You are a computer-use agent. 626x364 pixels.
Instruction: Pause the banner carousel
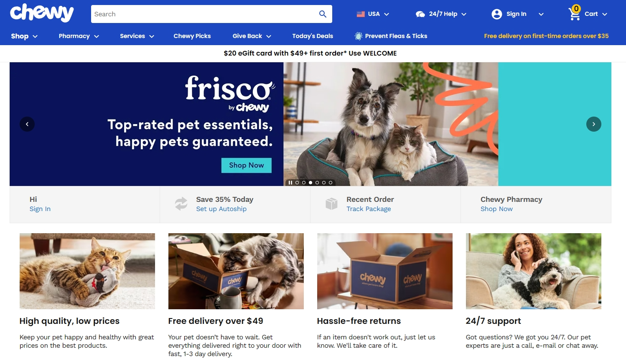click(290, 183)
